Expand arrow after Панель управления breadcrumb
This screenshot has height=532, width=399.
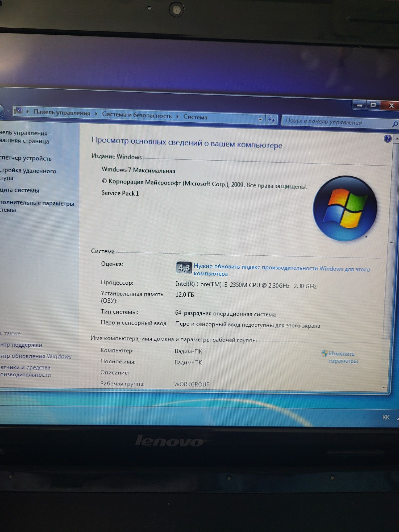96,114
